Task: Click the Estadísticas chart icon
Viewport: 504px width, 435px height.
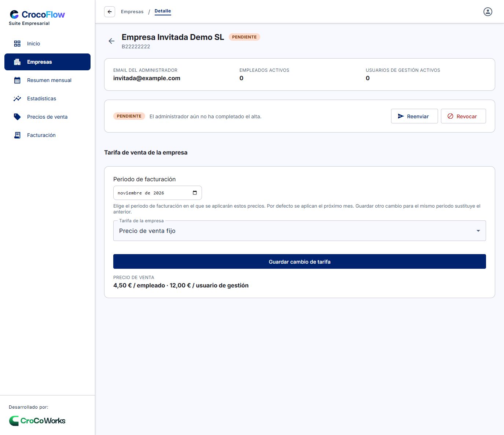Action: [17, 98]
